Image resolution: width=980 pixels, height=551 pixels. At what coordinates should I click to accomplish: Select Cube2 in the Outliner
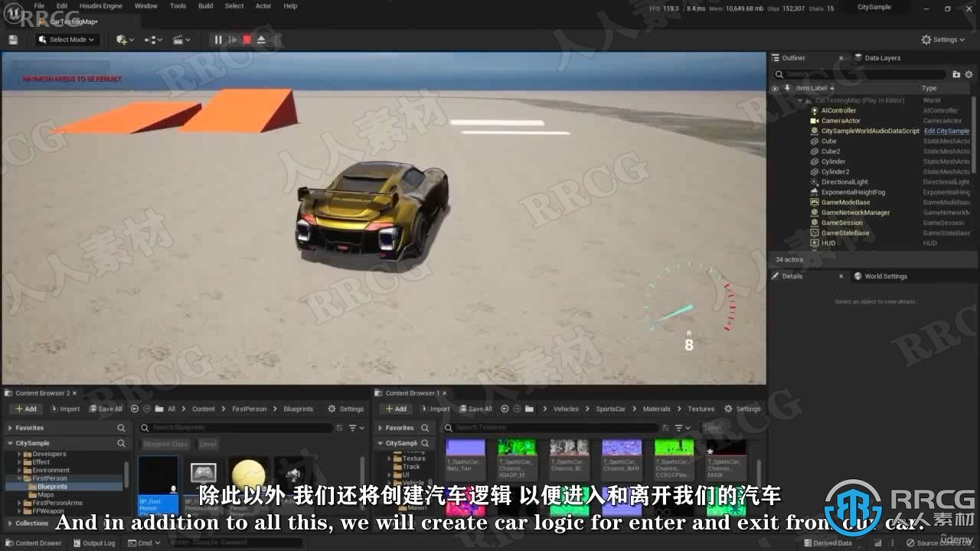coord(831,152)
